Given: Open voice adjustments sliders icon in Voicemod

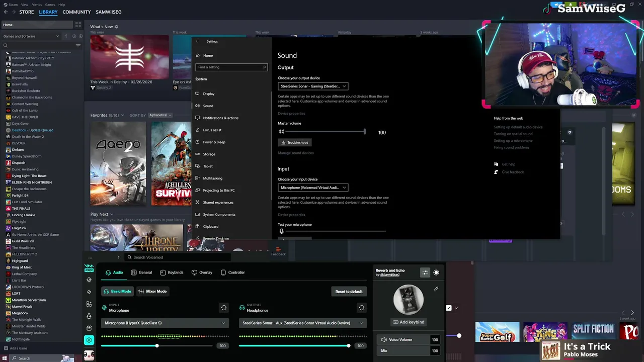Looking at the screenshot, I should [x=425, y=273].
